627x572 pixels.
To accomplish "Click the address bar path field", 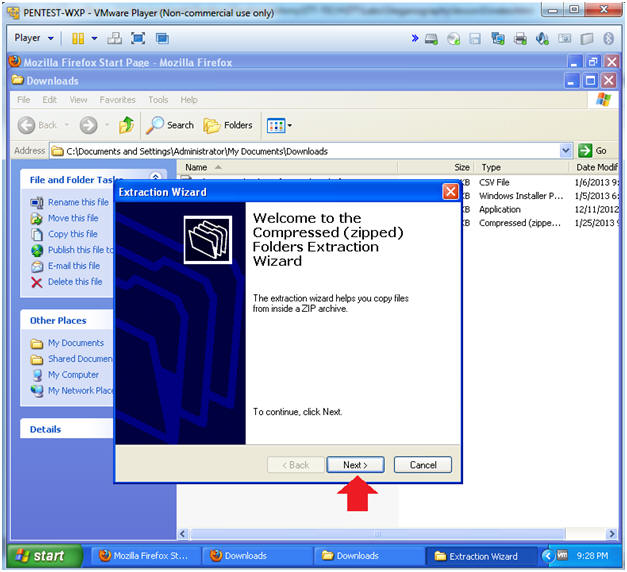I will pos(306,151).
